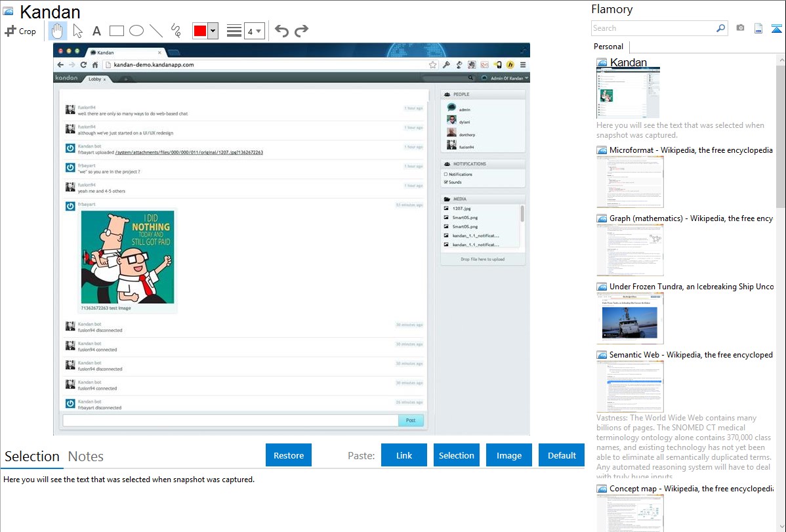786x532 pixels.
Task: Click the 'Semantic Web - Wikipedia' snapshot title
Action: 691,354
